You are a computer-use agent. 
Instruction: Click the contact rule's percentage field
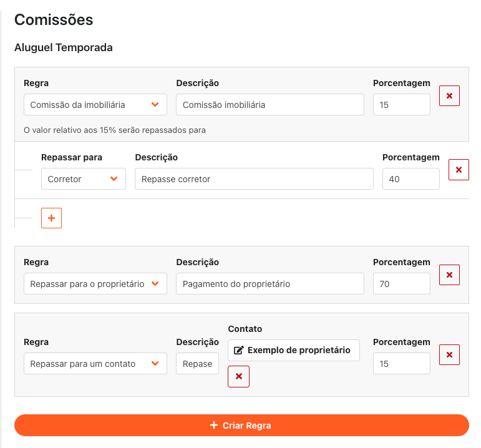401,364
